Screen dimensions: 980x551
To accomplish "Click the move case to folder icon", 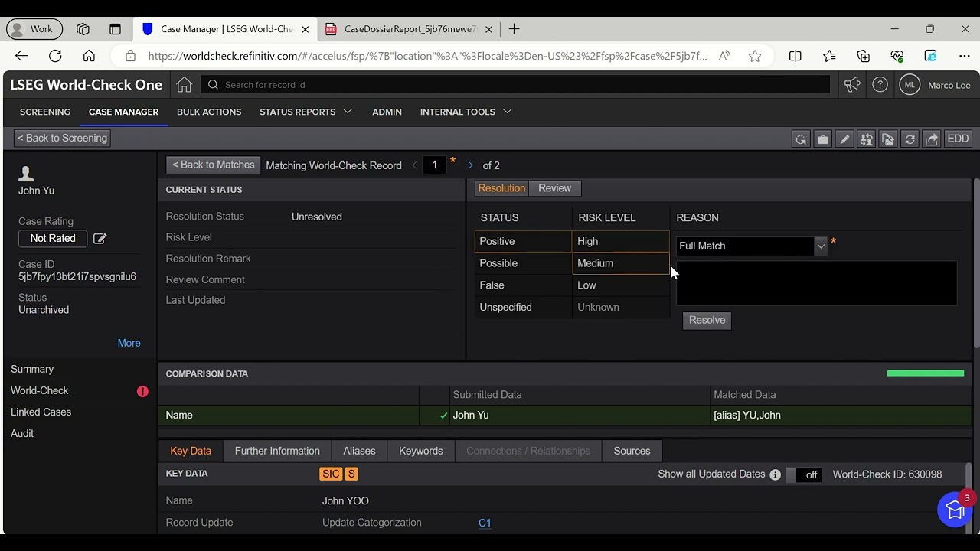I will tap(888, 139).
